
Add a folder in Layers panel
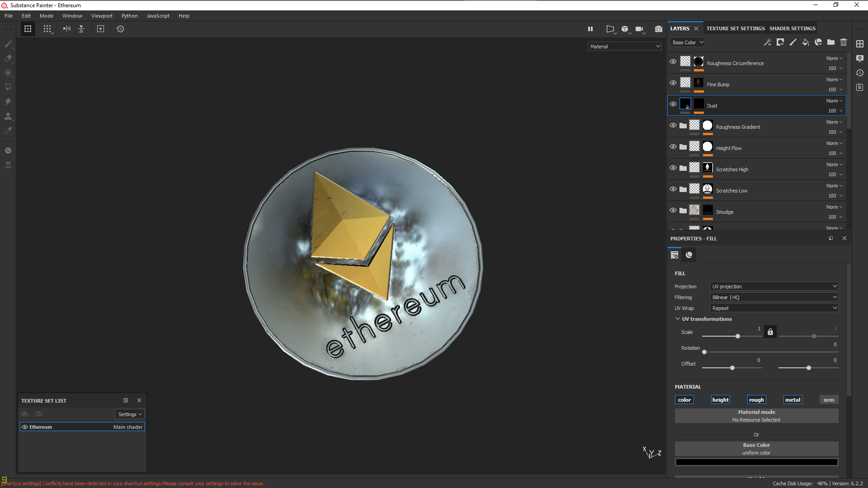click(x=831, y=42)
